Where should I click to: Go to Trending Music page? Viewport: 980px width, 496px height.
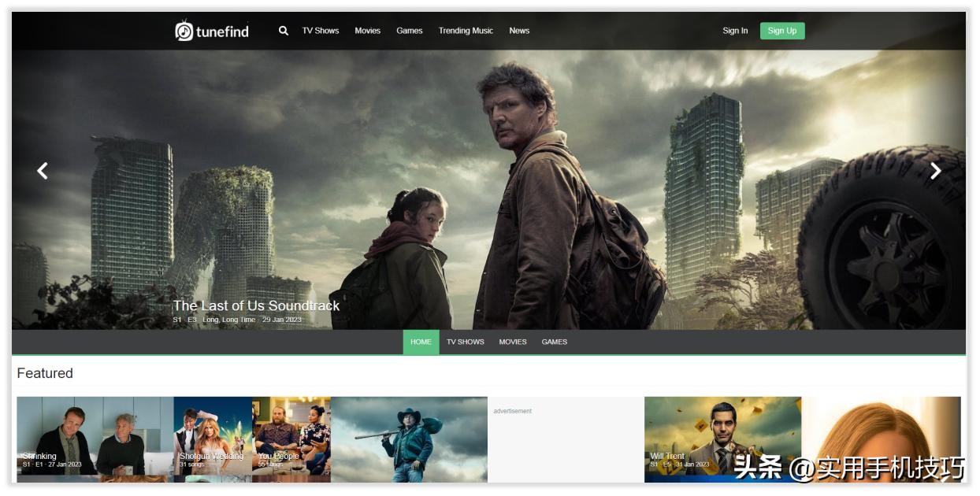click(x=466, y=31)
